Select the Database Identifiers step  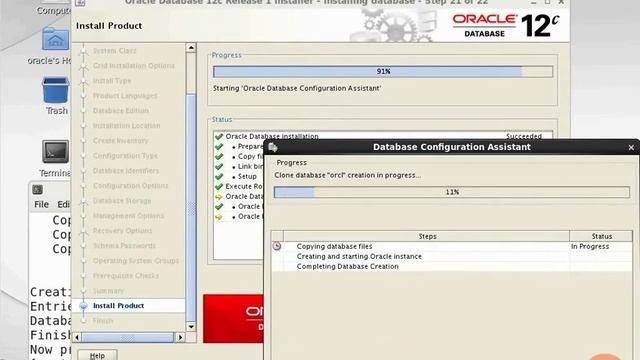pos(126,171)
